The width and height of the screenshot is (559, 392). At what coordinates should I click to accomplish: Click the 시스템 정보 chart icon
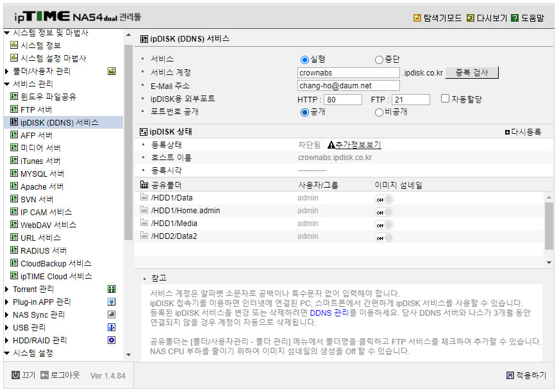click(x=14, y=45)
